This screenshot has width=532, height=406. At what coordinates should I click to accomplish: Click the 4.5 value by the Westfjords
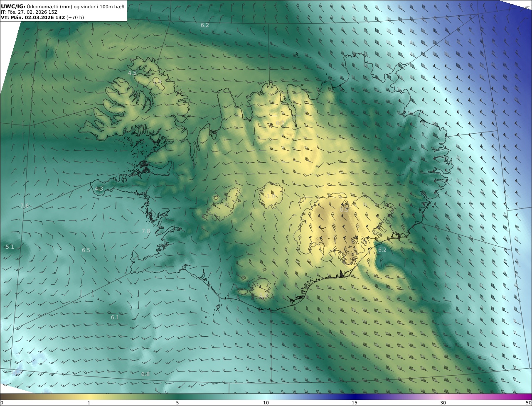tap(132, 73)
